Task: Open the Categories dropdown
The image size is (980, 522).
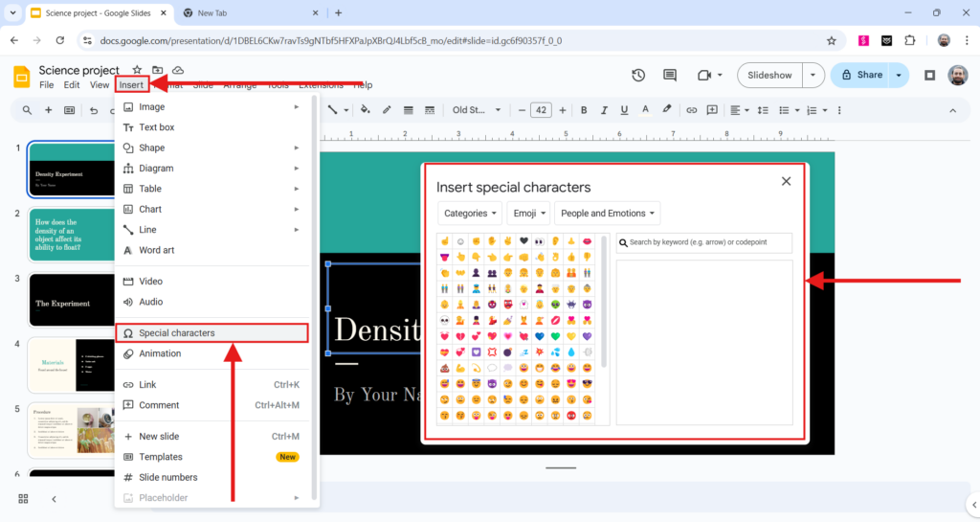Action: click(x=470, y=214)
